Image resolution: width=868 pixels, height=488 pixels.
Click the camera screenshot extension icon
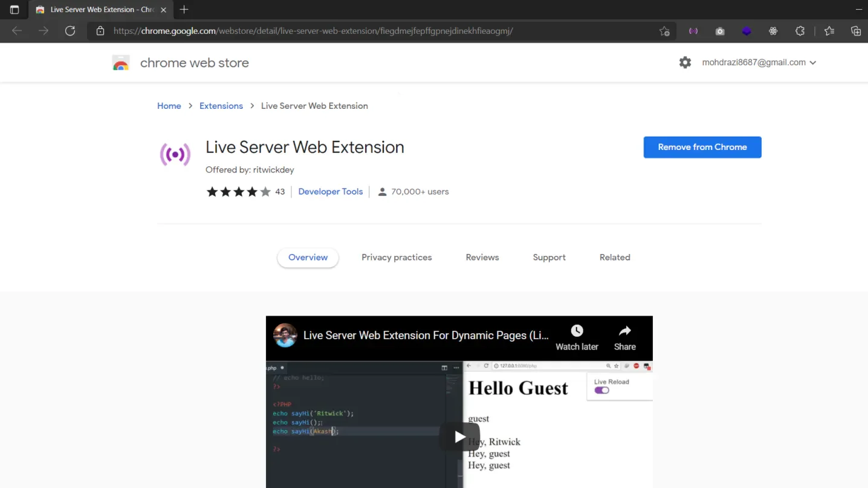pyautogui.click(x=720, y=31)
